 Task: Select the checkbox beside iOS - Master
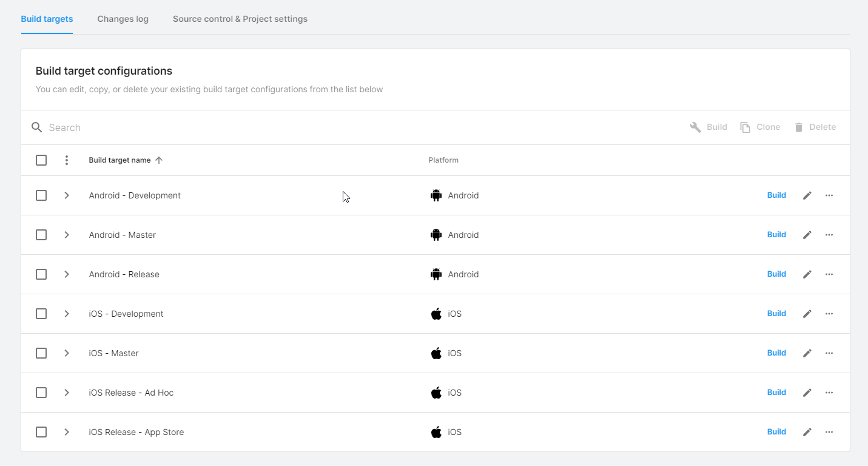tap(41, 353)
